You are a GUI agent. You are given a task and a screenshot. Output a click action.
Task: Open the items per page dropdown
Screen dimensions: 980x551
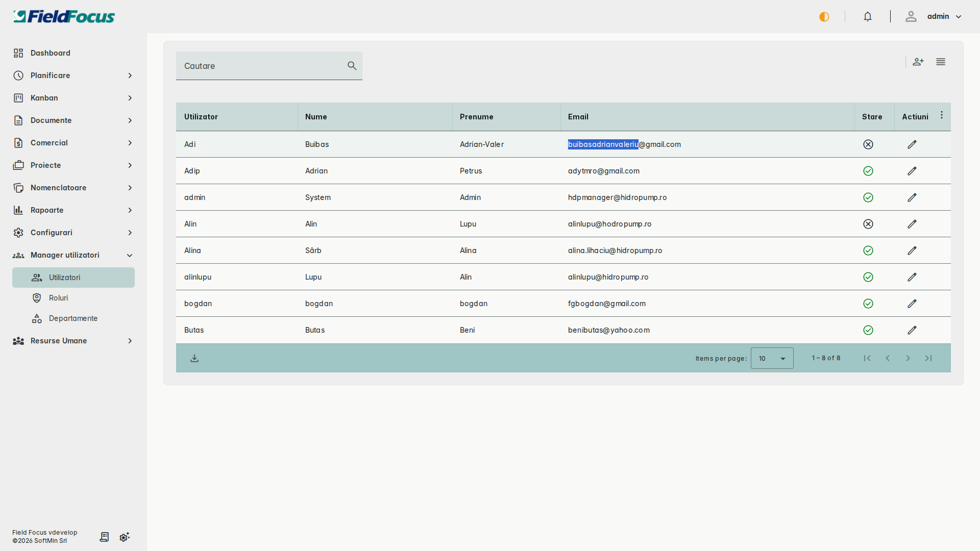[772, 358]
